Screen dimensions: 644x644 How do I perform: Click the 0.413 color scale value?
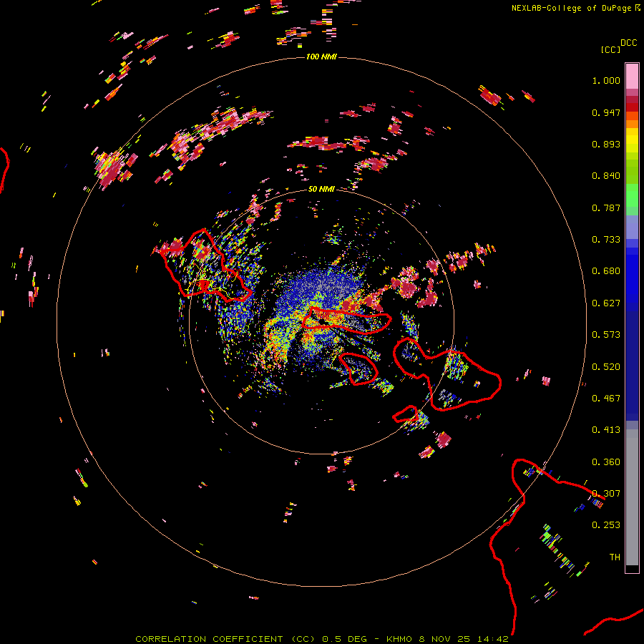pos(606,430)
